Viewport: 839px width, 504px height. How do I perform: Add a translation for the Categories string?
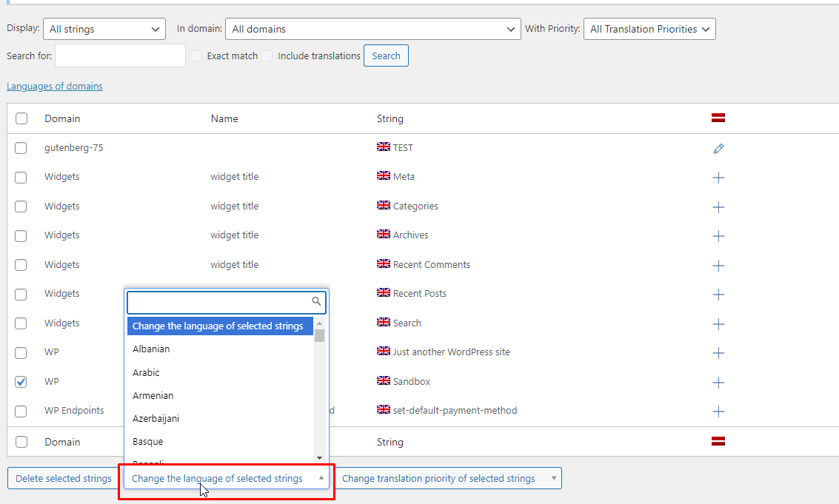pos(718,207)
